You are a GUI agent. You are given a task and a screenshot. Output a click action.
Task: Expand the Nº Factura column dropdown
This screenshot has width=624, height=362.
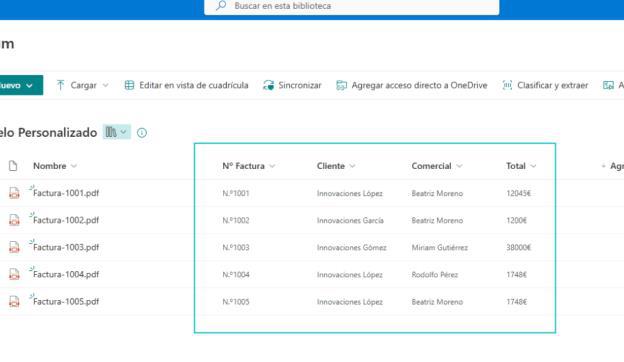(272, 166)
